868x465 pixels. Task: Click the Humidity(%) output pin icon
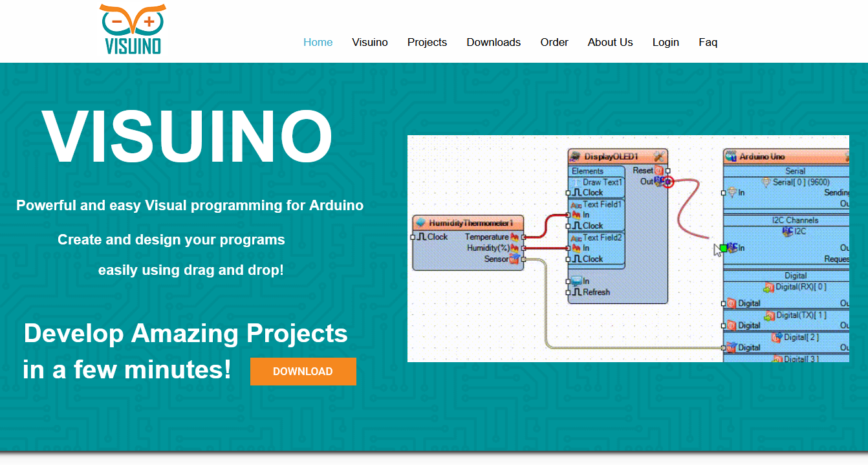[514, 247]
